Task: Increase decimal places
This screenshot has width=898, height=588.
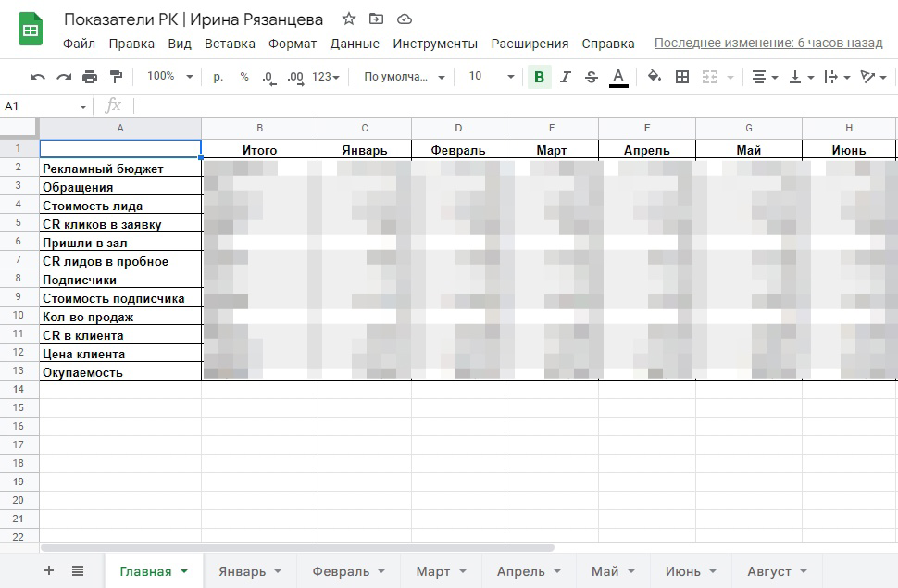Action: click(295, 78)
